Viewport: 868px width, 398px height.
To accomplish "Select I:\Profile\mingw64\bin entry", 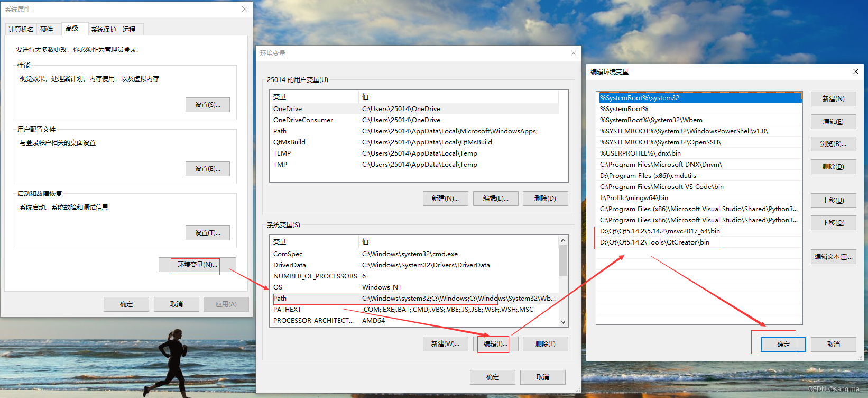I will coord(700,198).
